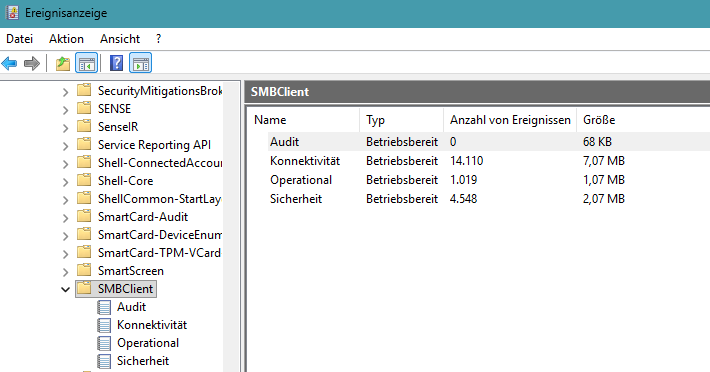Click the event count 4.548
The width and height of the screenshot is (710, 372).
pyautogui.click(x=463, y=199)
